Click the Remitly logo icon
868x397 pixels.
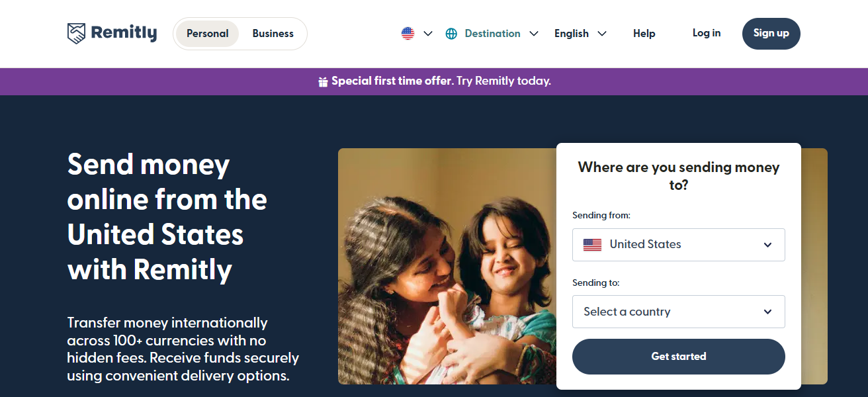[77, 34]
